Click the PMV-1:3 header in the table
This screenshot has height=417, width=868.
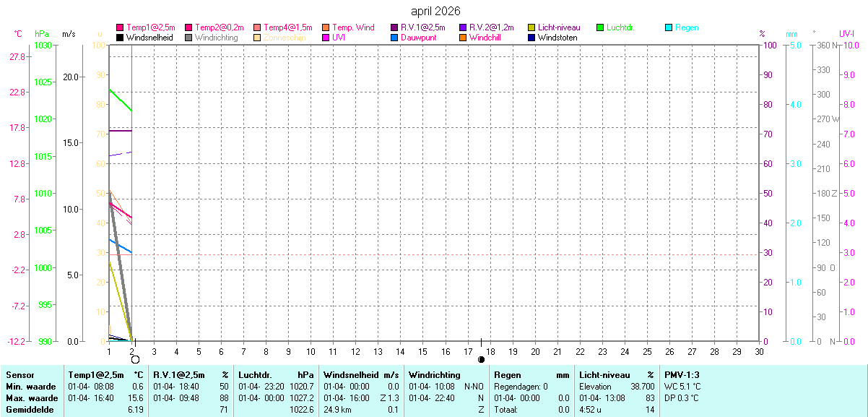pyautogui.click(x=682, y=375)
